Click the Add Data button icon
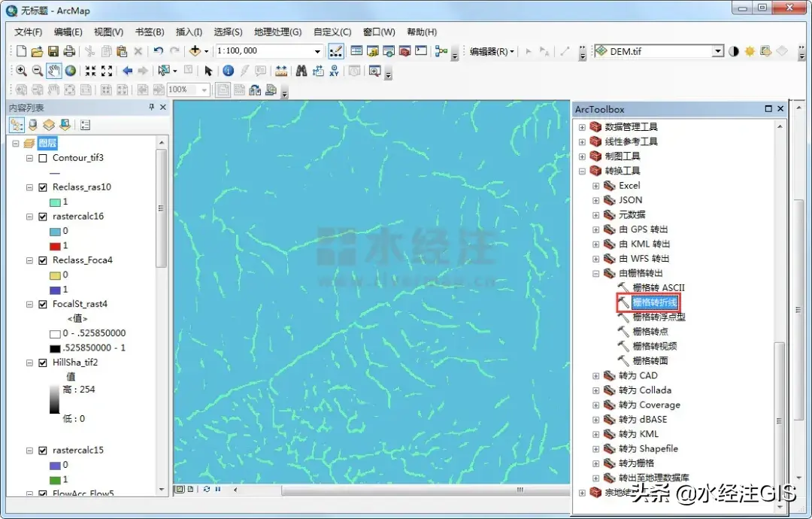 pyautogui.click(x=195, y=51)
